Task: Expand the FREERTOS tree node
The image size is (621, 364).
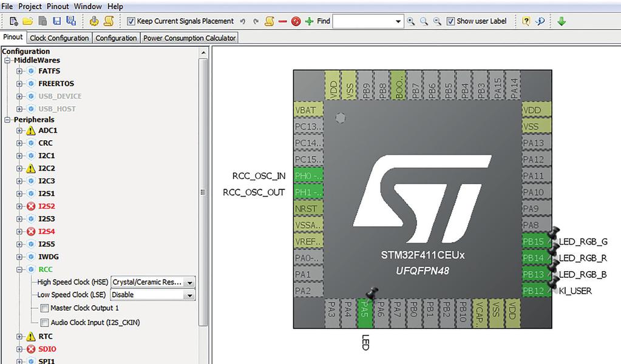Action: (19, 84)
